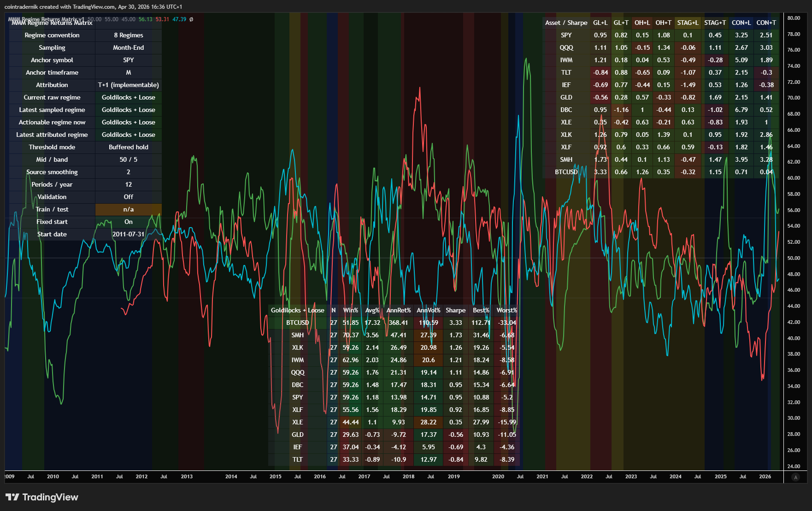The width and height of the screenshot is (812, 511).
Task: Click the 'Buffered hold' threshold mode value
Action: [129, 147]
